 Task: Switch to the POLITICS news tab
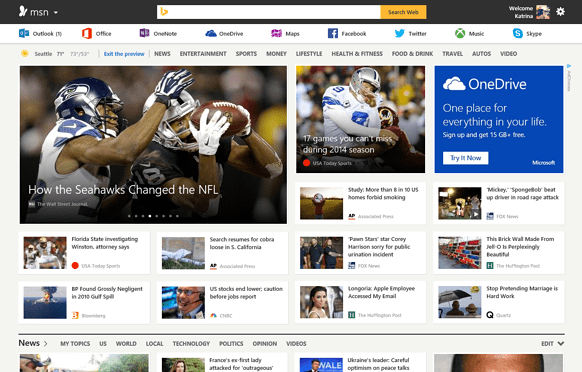tap(231, 344)
